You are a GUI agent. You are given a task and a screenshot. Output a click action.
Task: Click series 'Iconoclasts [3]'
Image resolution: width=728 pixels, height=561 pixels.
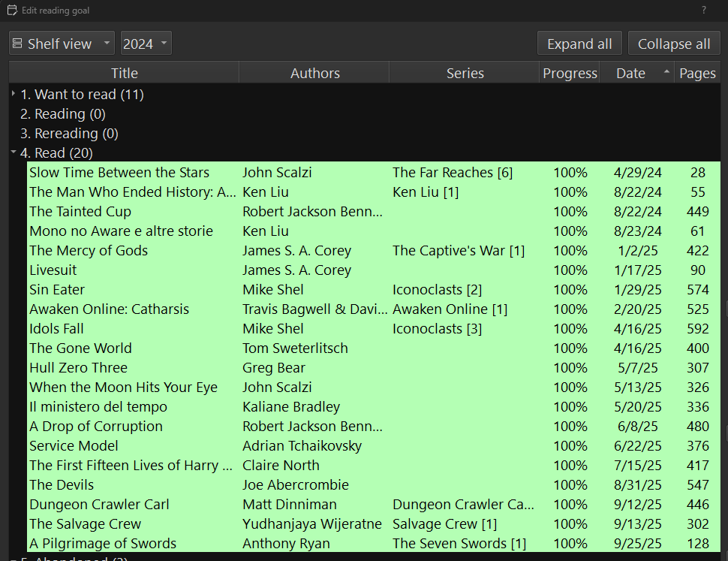tap(438, 328)
